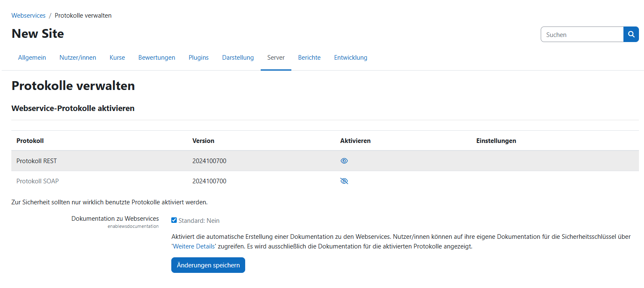The width and height of the screenshot is (644, 288).
Task: Switch to the Nutzer/innen tab
Action: (78, 58)
